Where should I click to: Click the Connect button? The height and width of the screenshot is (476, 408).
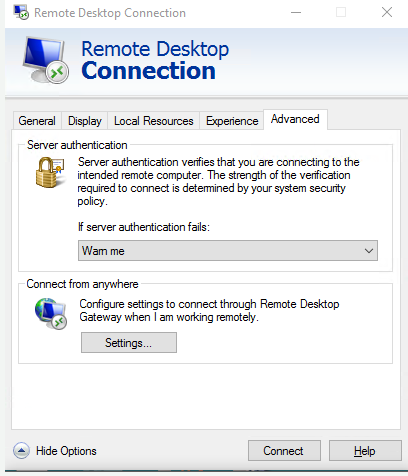[284, 451]
